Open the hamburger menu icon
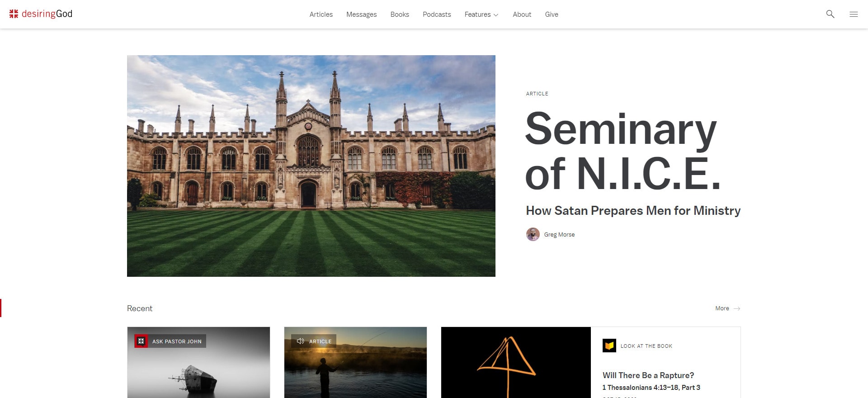Screen dimensions: 868x398 (854, 14)
